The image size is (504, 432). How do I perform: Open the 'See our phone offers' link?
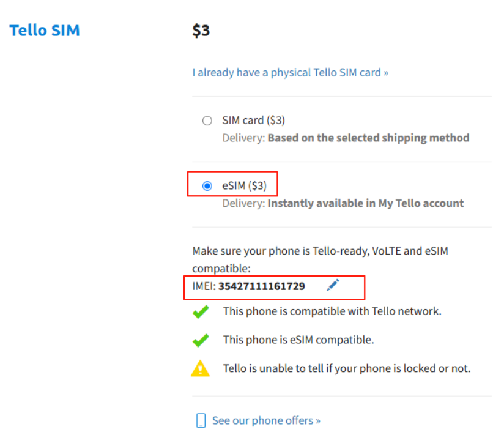[266, 421]
